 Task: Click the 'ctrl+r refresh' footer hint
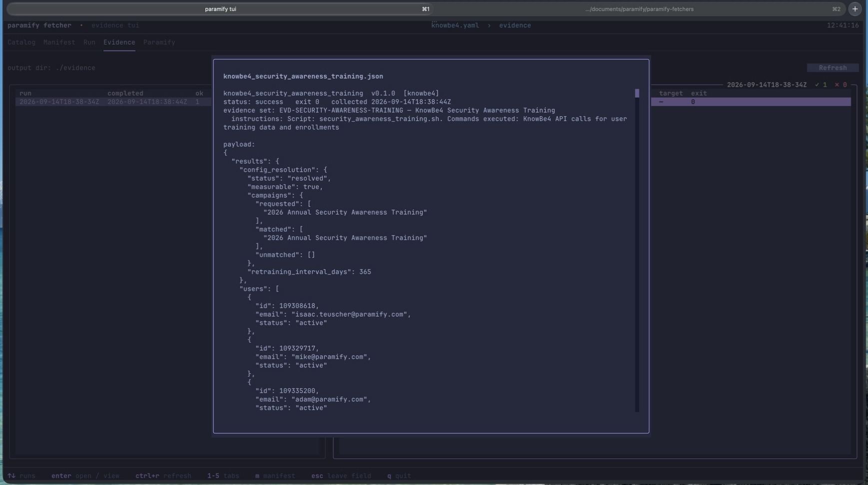click(x=163, y=476)
